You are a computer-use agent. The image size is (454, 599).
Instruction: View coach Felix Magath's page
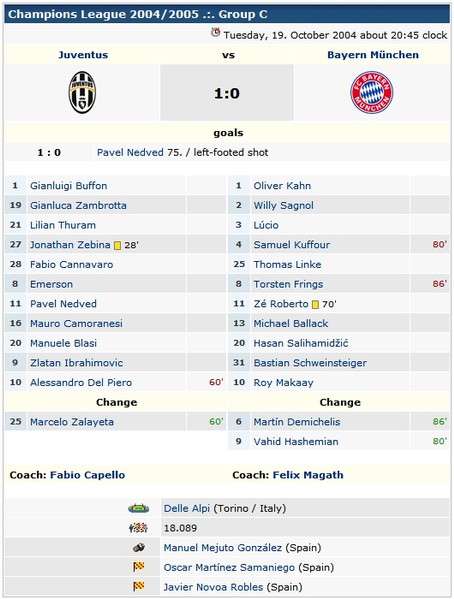click(308, 475)
